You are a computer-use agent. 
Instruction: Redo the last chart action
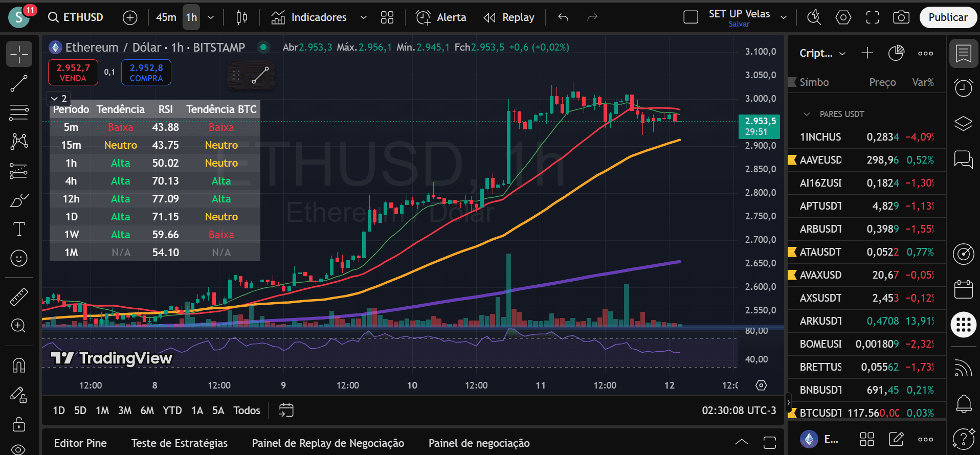pyautogui.click(x=592, y=17)
